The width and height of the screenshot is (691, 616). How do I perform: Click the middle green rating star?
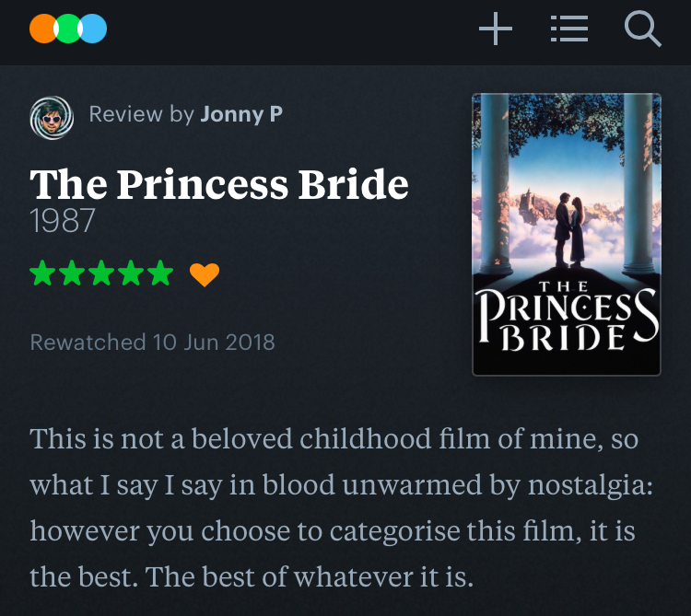point(101,273)
